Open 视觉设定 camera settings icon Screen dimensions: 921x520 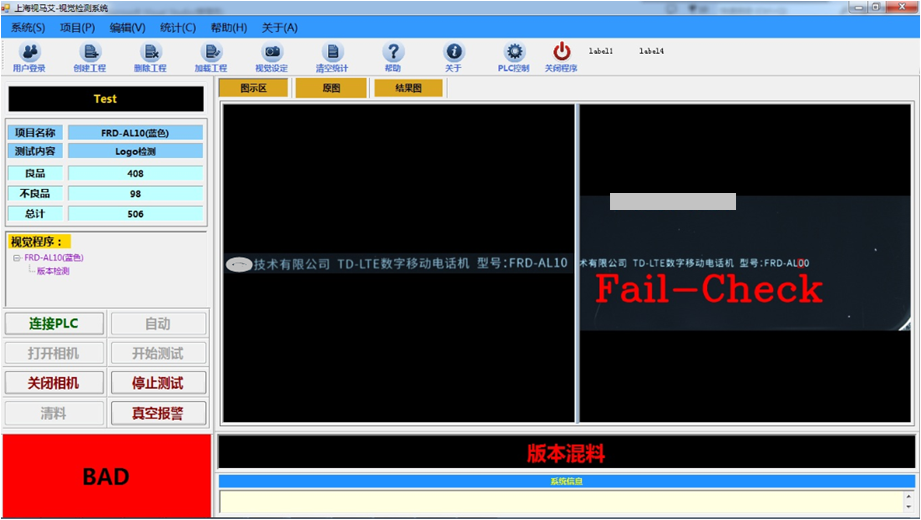click(271, 57)
